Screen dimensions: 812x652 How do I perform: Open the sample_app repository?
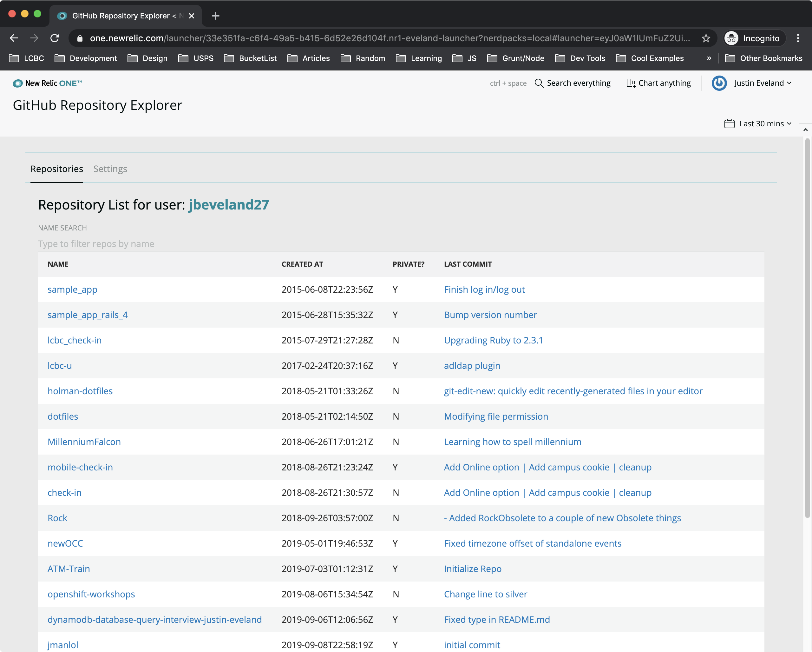click(72, 289)
